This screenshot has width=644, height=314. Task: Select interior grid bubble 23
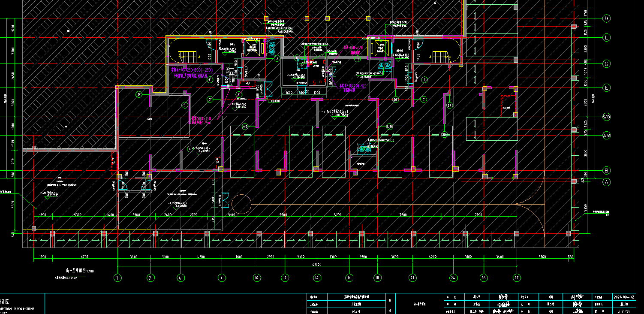coord(449,105)
